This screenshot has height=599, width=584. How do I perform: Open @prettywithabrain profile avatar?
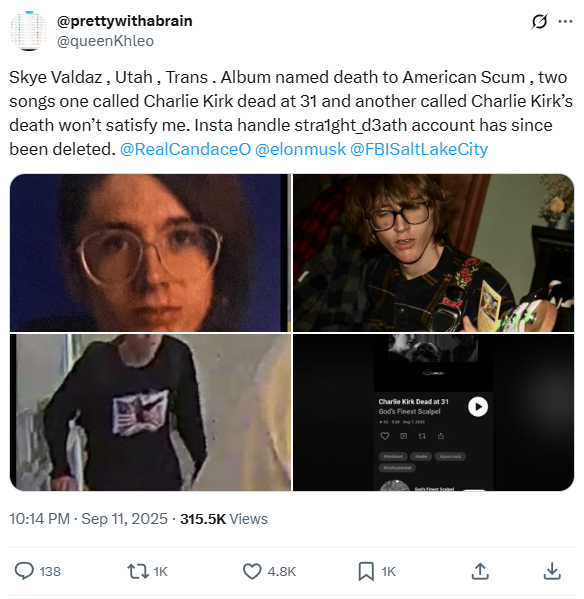click(29, 31)
